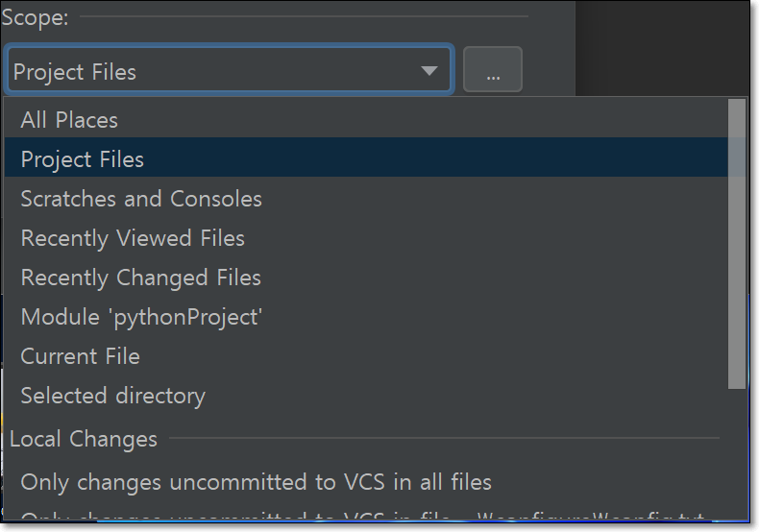759x532 pixels.
Task: Click the Local Changes section header
Action: point(84,439)
